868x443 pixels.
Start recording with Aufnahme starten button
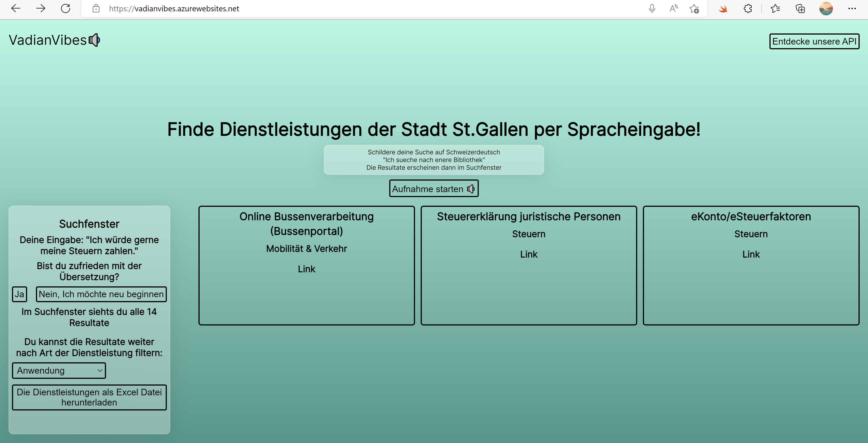[x=434, y=189]
